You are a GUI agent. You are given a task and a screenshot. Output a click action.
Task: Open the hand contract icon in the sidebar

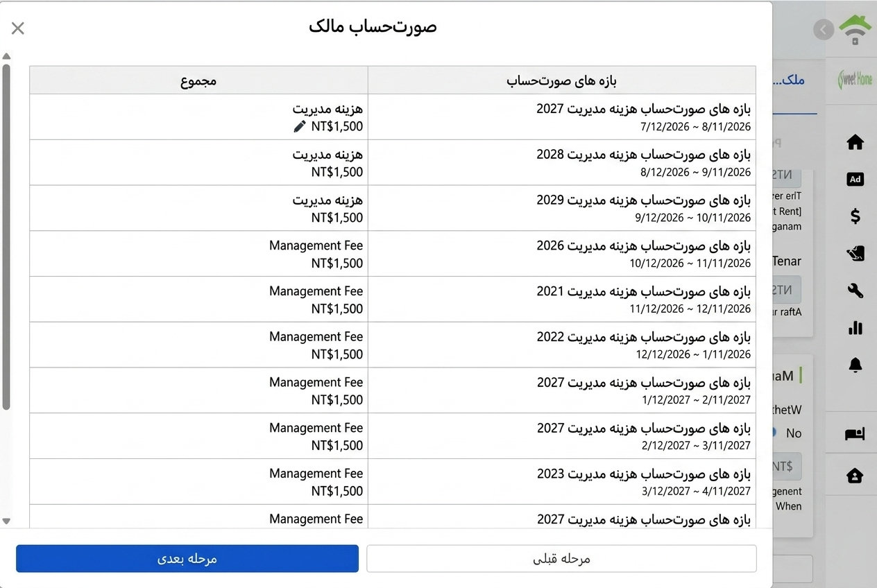[x=855, y=253]
